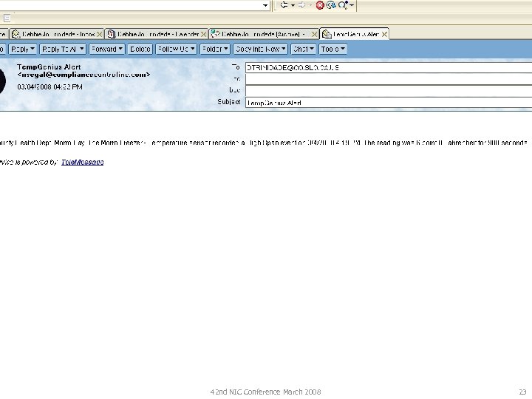Click the alert message body text

click(x=264, y=143)
